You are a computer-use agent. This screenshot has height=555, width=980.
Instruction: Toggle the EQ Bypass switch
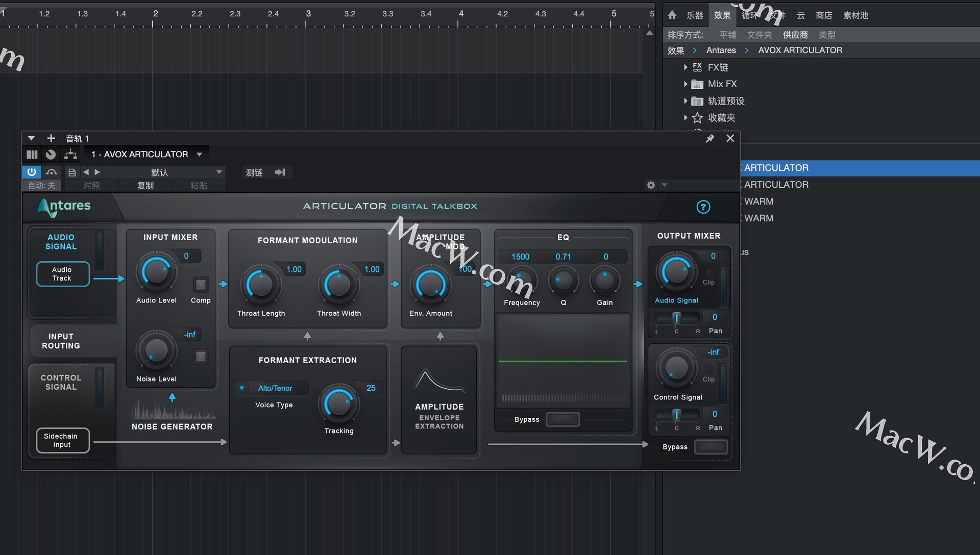(x=562, y=419)
